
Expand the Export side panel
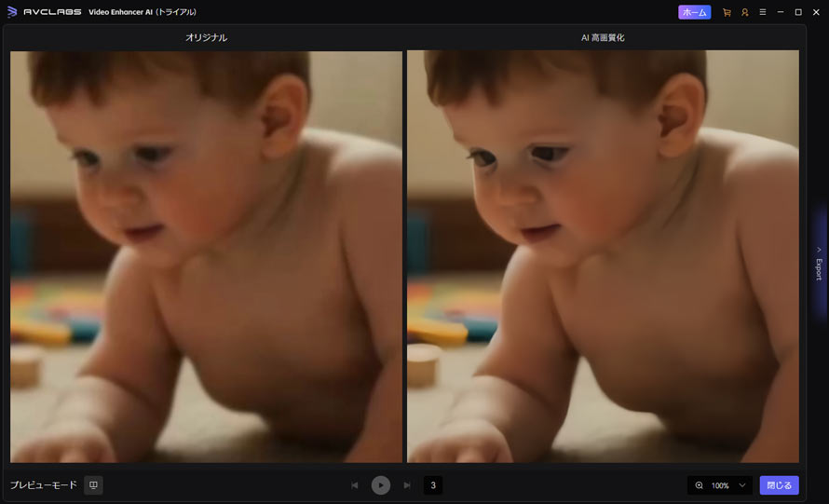(x=819, y=264)
